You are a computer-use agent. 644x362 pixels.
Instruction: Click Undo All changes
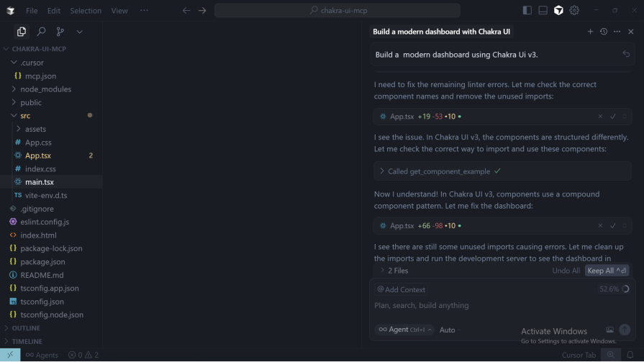coord(566,271)
